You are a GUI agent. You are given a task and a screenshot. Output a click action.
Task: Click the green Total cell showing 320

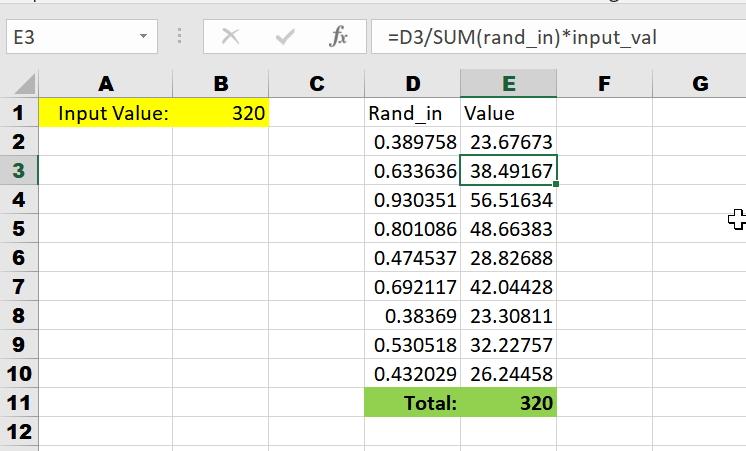[509, 402]
